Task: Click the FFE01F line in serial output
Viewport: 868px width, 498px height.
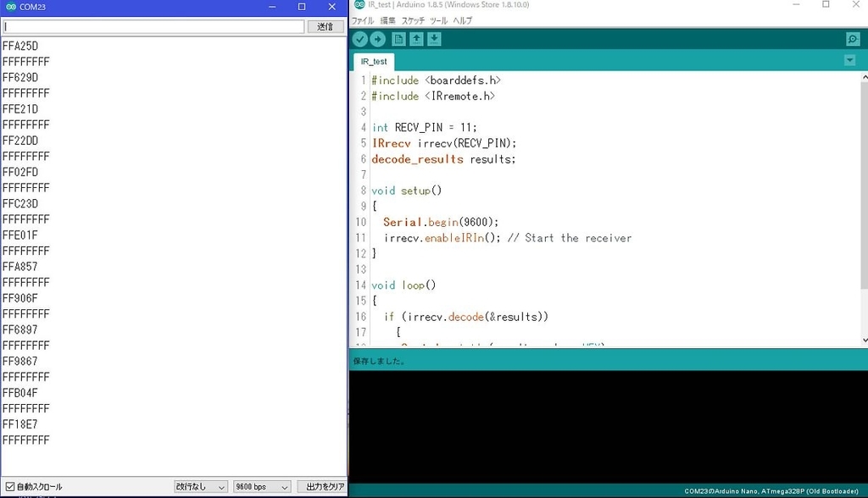Action: (x=20, y=235)
